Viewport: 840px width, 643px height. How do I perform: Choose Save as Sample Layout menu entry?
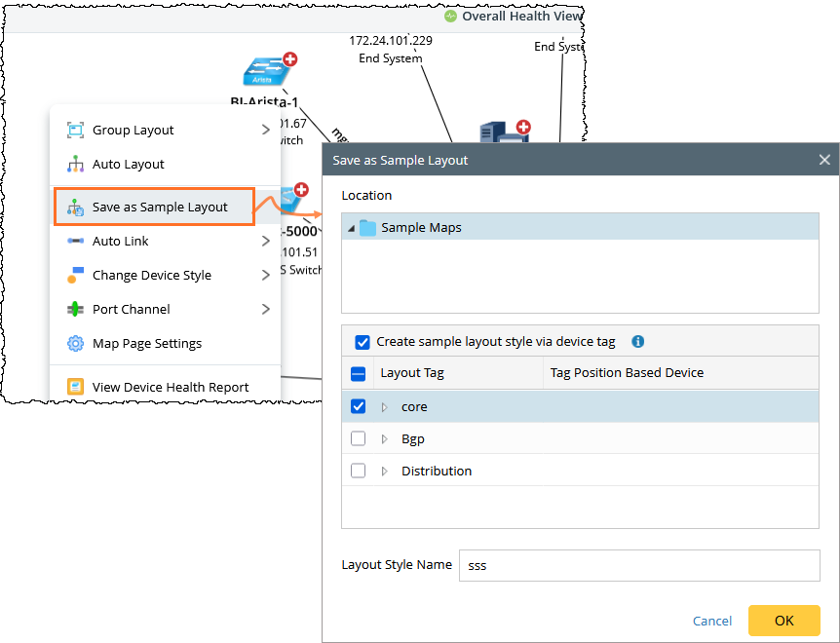(x=159, y=207)
